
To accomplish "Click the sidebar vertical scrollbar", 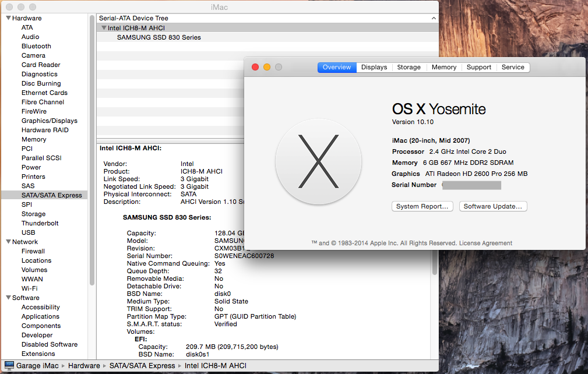I will click(x=92, y=150).
